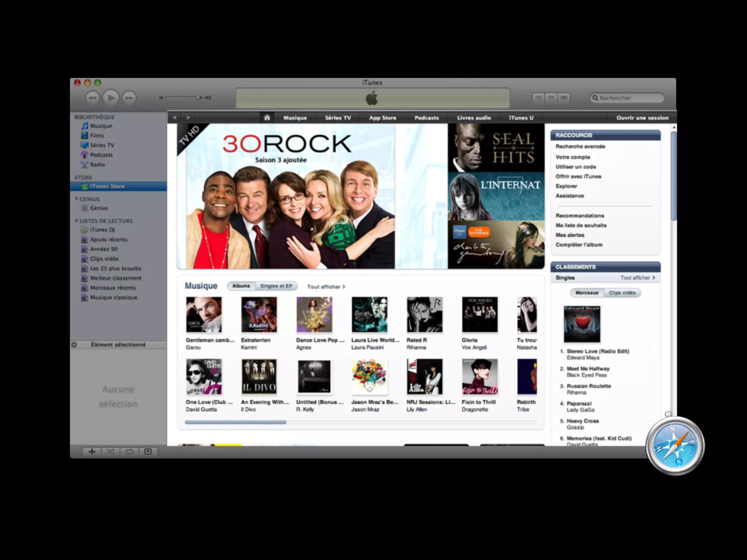Collapse the Genius section triangle

77,199
